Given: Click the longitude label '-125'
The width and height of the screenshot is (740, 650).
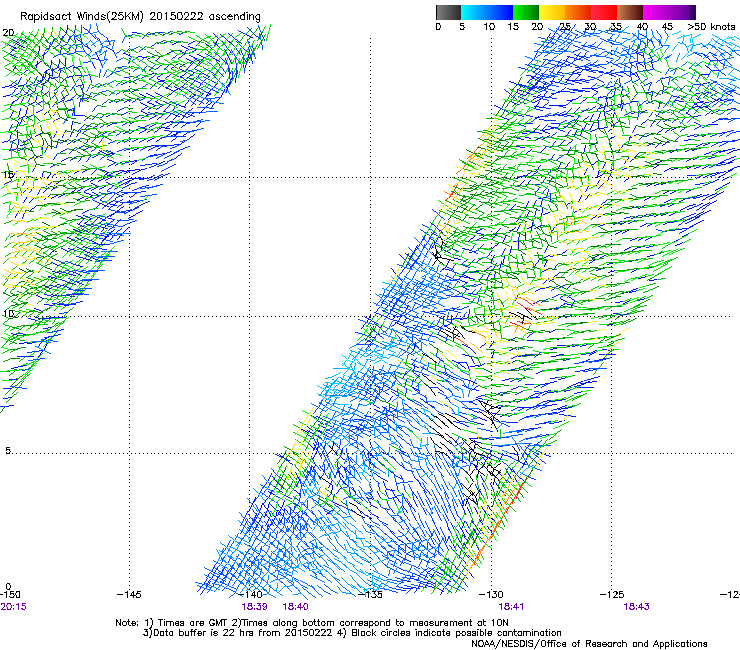Looking at the screenshot, I should tap(612, 595).
